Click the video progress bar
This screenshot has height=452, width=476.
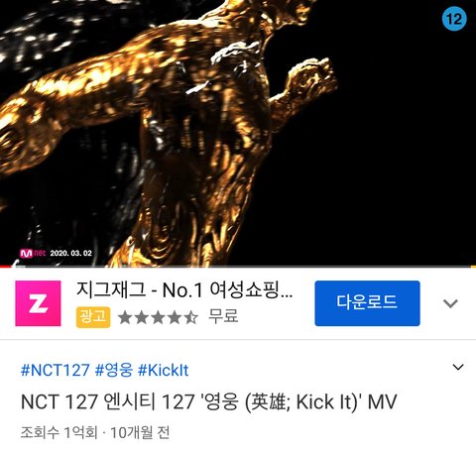pos(238,267)
